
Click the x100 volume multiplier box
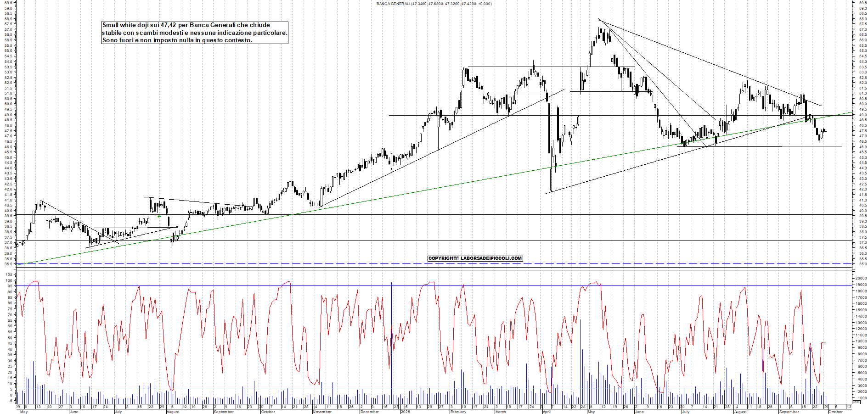point(856,402)
